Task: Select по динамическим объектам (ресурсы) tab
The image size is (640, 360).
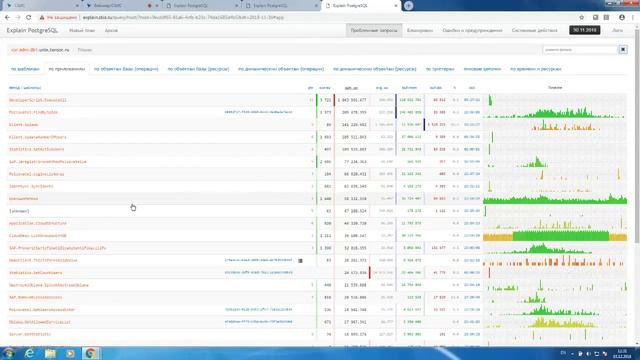Action: pos(375,69)
